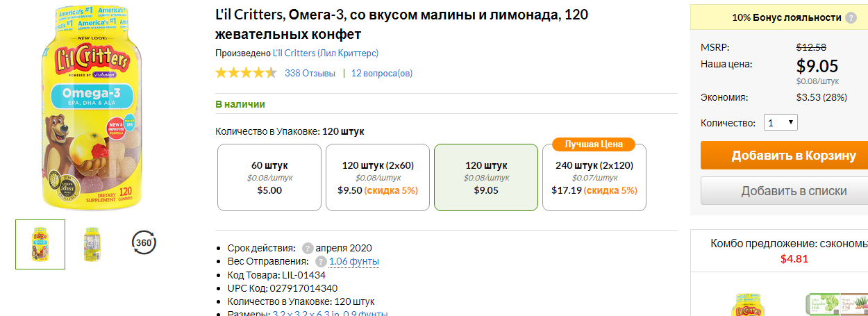
Task: Open the 12 вопроса(ов) questions link
Action: pos(382,73)
